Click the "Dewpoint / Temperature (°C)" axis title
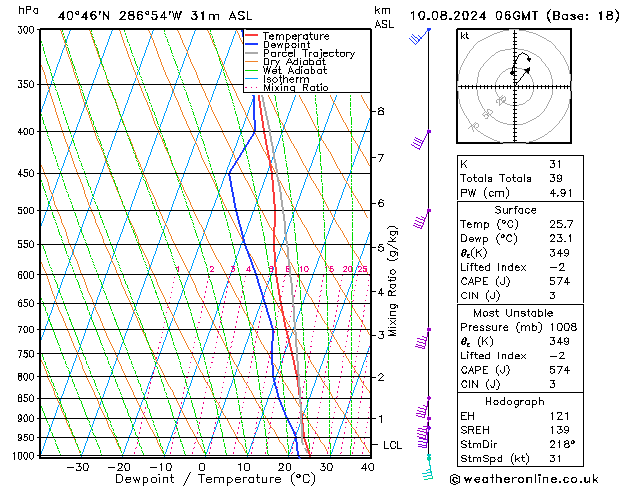Viewport: 629px width, 486px height. [215, 479]
